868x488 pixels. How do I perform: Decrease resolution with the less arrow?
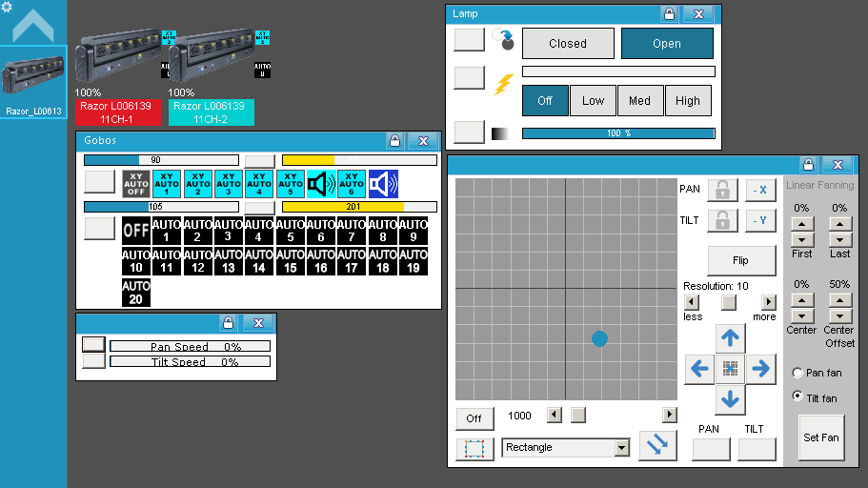(692, 302)
